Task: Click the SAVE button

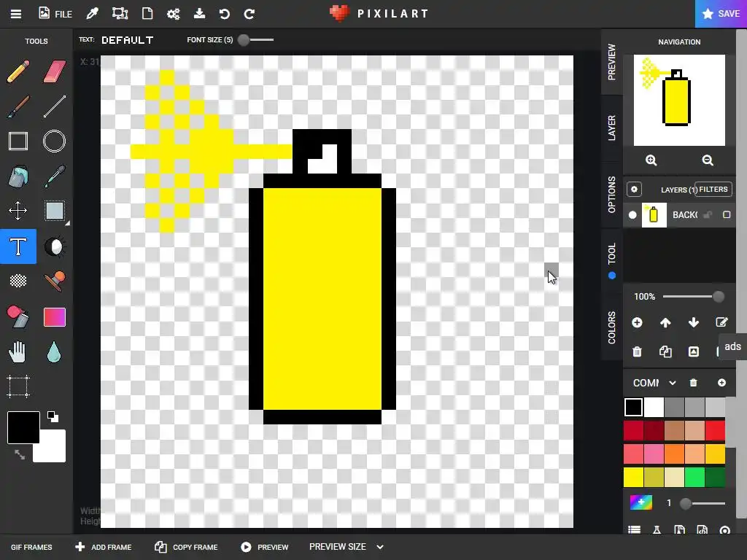Action: [x=721, y=14]
